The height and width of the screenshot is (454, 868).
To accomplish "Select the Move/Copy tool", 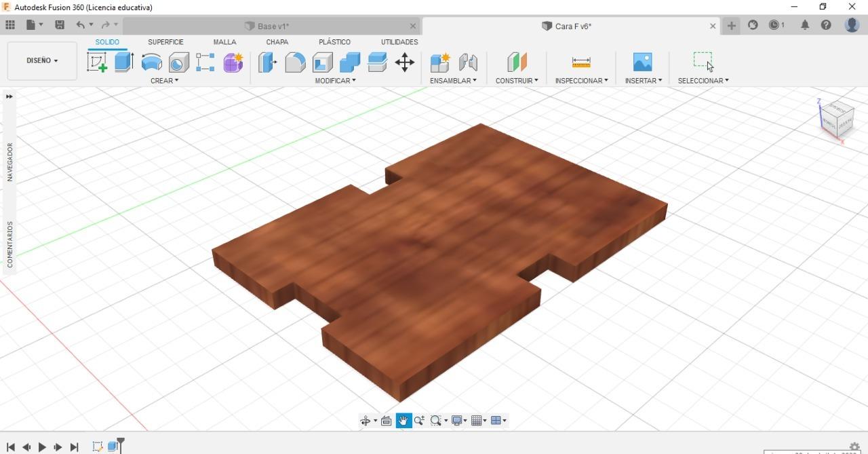I will (405, 62).
